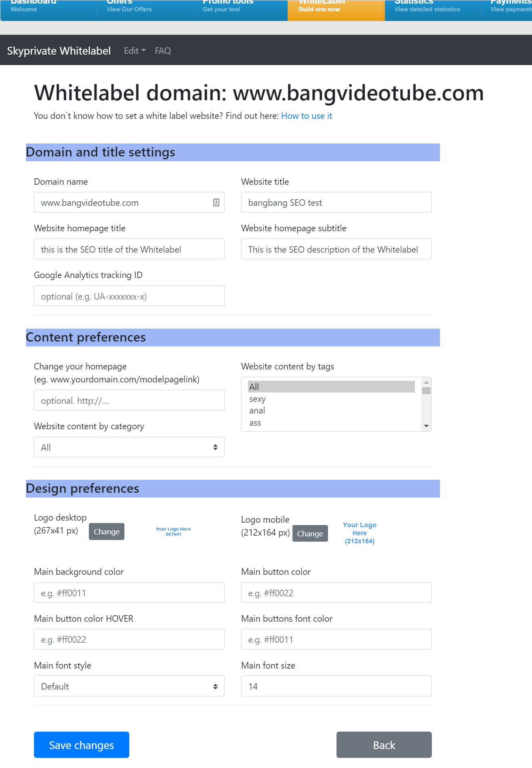
Task: Click the Main font size field
Action: click(x=336, y=686)
